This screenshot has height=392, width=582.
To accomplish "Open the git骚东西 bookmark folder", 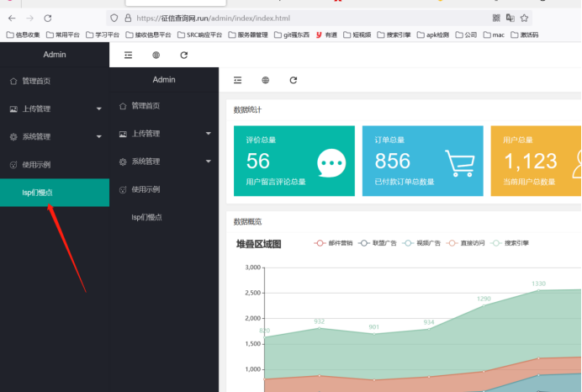I will click(x=292, y=34).
